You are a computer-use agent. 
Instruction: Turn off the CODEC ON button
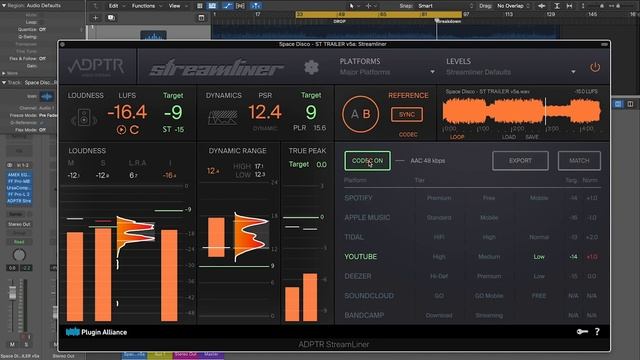pyautogui.click(x=367, y=161)
